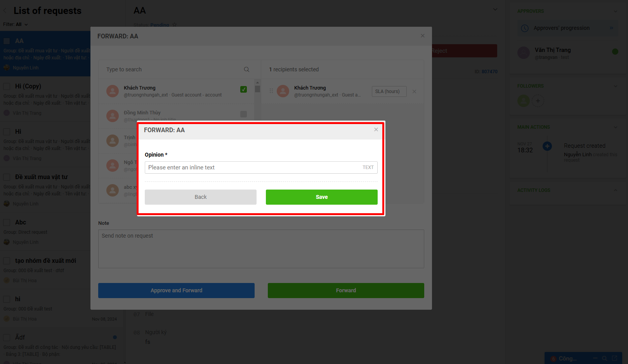Click the Approve and Forward button
628x364 pixels.
(176, 290)
